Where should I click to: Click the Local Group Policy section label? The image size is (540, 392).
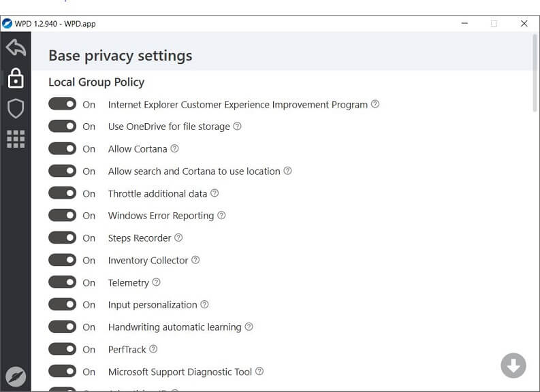pyautogui.click(x=97, y=82)
